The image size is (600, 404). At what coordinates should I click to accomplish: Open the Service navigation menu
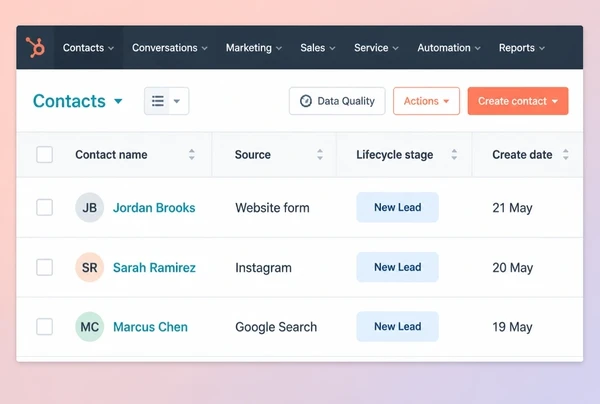(376, 48)
